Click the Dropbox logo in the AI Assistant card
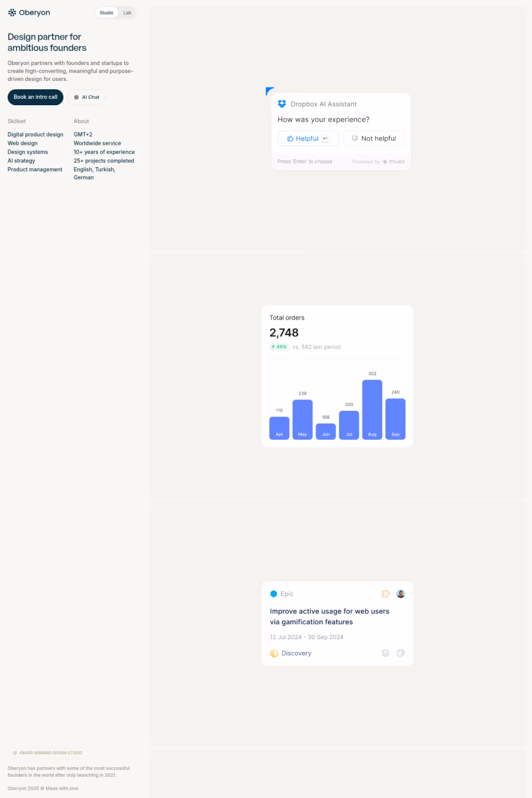The image size is (532, 798). coord(282,103)
